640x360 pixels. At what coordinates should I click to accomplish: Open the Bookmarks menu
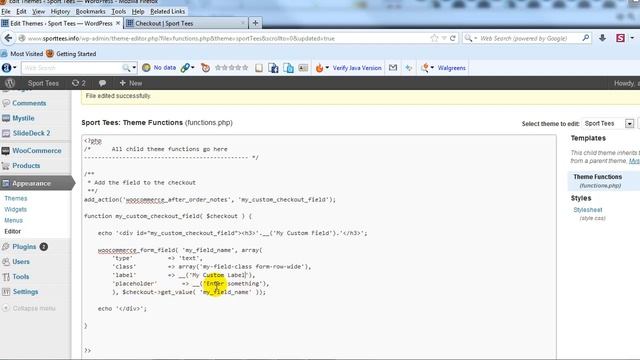click(x=91, y=11)
